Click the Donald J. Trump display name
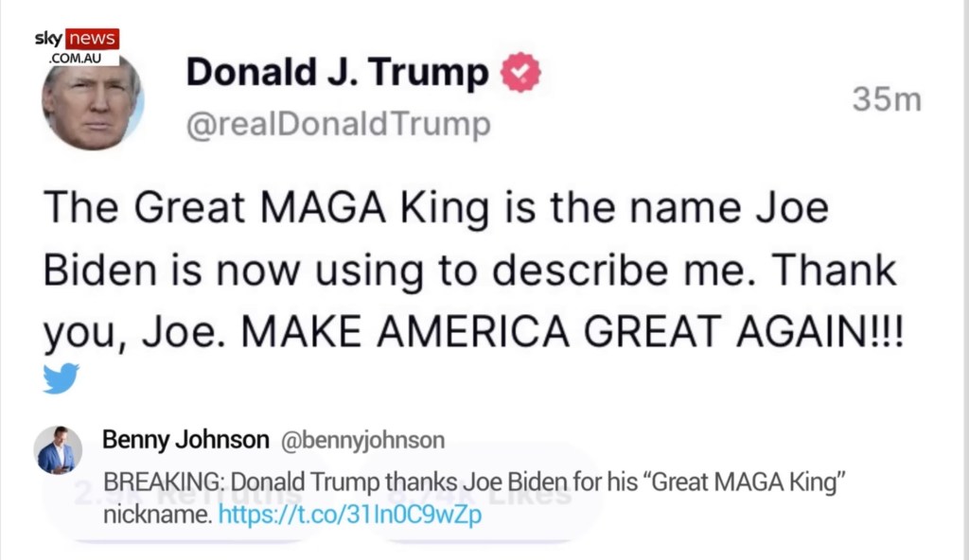Screen dimensions: 969x560 [x=337, y=73]
